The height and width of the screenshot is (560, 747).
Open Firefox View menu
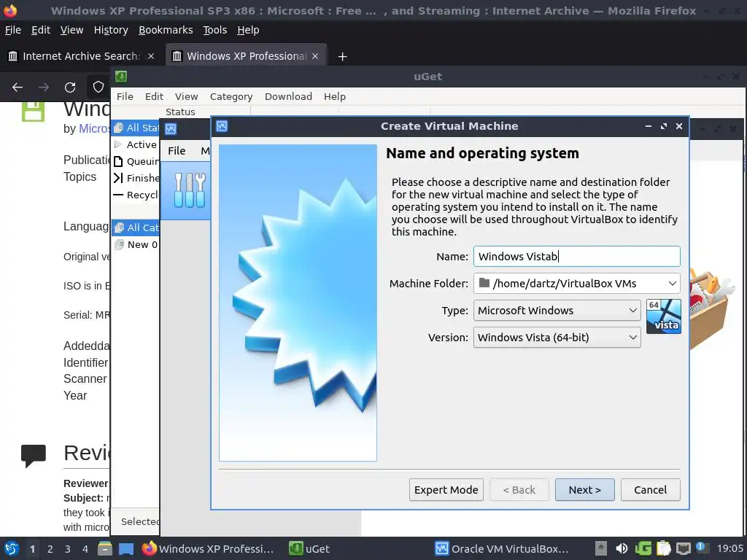point(71,30)
